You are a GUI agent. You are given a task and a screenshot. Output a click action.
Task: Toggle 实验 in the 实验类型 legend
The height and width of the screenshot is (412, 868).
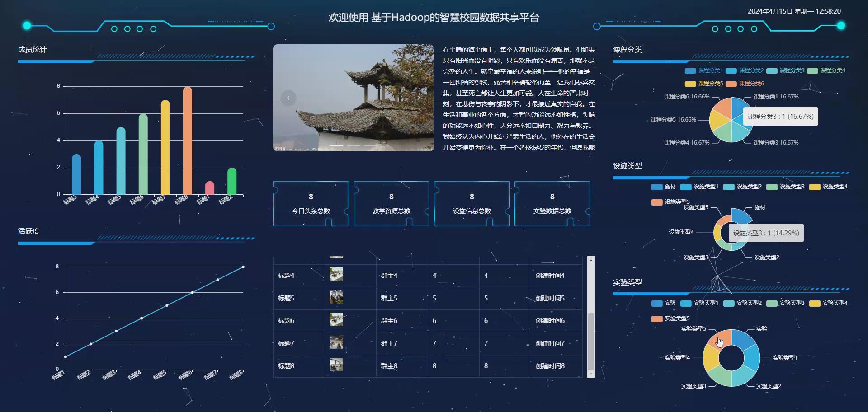click(663, 303)
